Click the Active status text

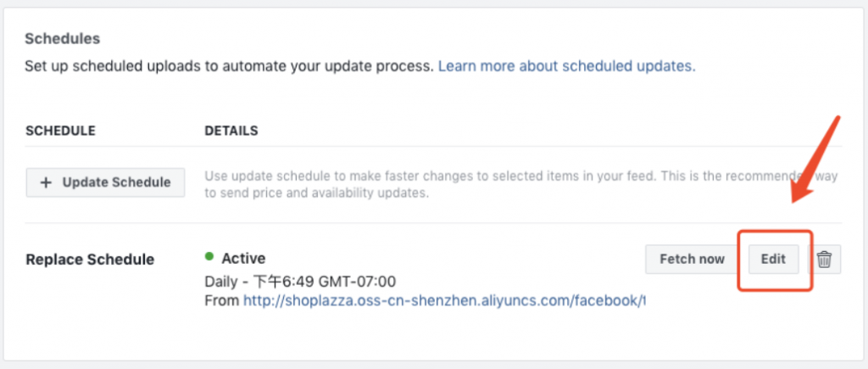243,258
